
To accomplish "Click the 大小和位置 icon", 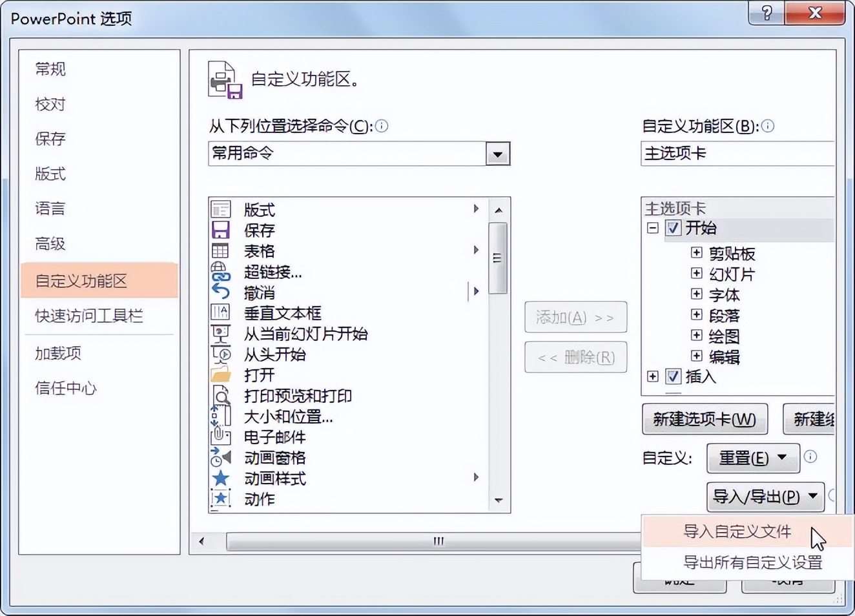I will tap(221, 416).
